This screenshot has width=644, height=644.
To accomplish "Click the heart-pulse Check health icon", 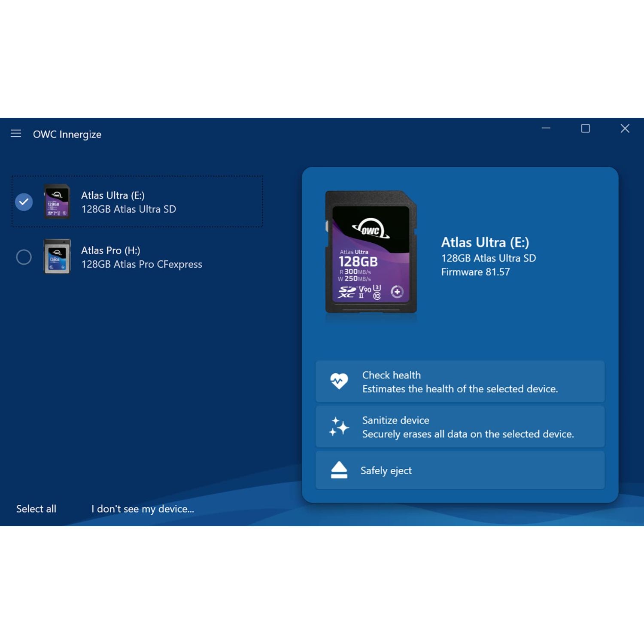I will (x=339, y=381).
